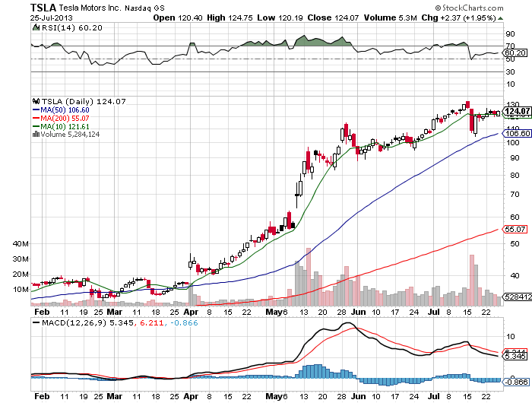Viewport: 532px width, 403px height.
Task: Click the RSI(14) mountain icon
Action: coord(36,27)
